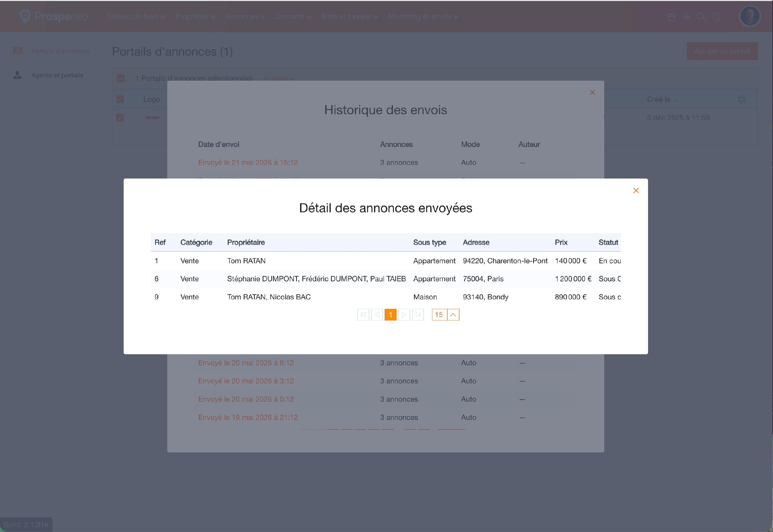Expand the Annonces menu
Viewport: 773px width, 532px height.
tap(245, 17)
